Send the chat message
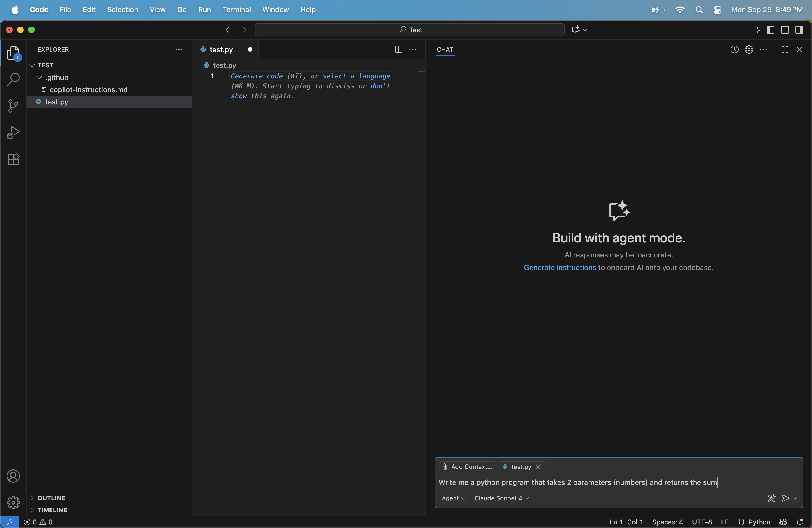The image size is (812, 528). tap(786, 498)
